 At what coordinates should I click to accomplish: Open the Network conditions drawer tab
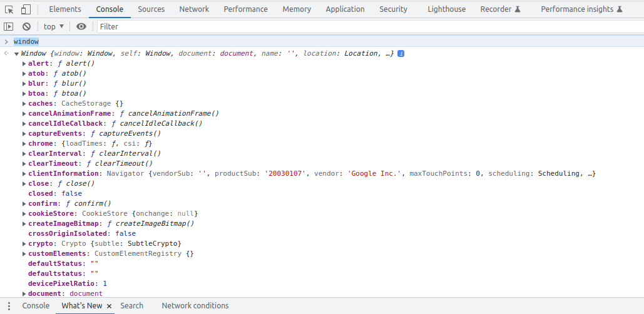point(195,306)
